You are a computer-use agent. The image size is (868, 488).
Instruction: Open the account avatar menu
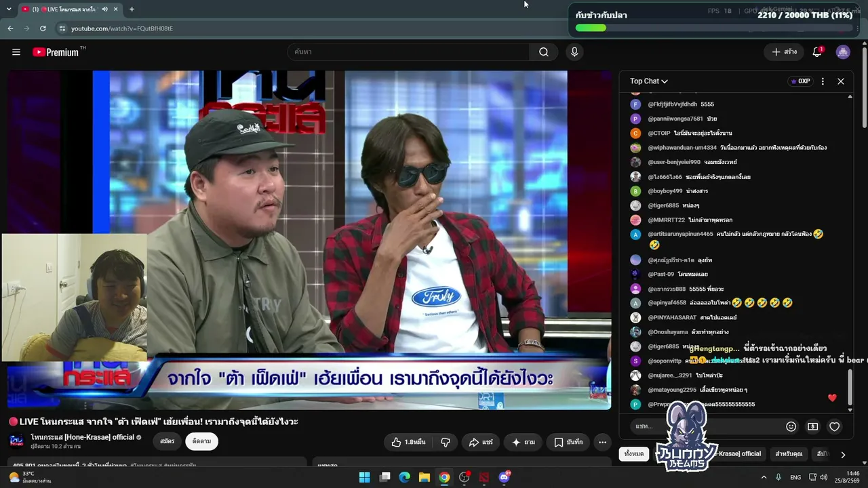point(843,52)
